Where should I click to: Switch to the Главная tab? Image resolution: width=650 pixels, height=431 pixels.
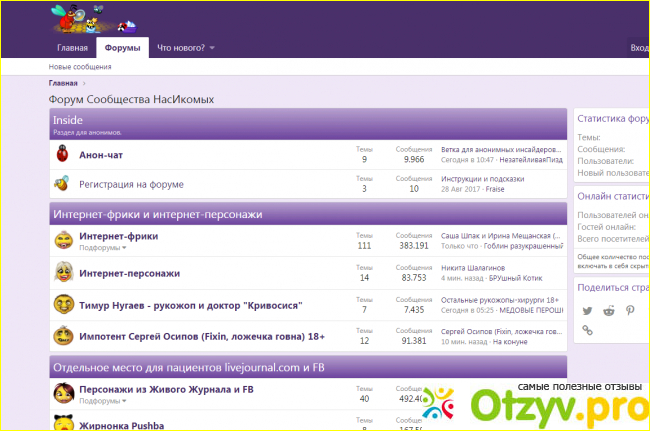pyautogui.click(x=72, y=48)
